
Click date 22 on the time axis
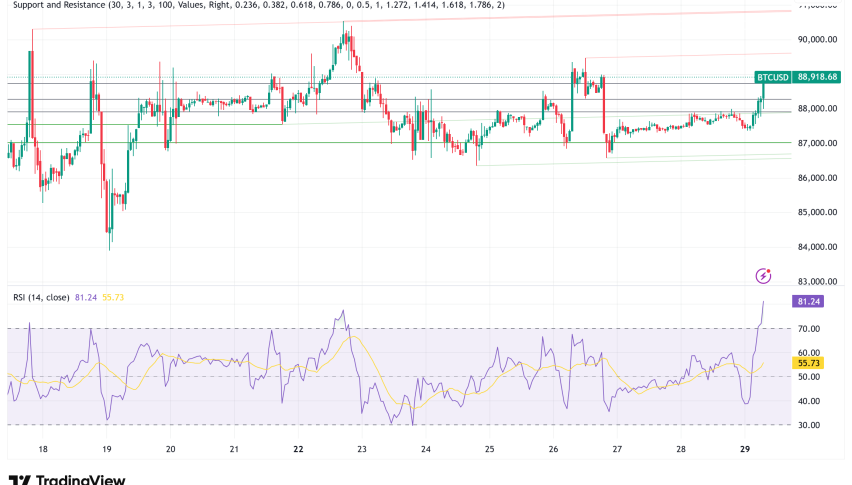point(298,450)
